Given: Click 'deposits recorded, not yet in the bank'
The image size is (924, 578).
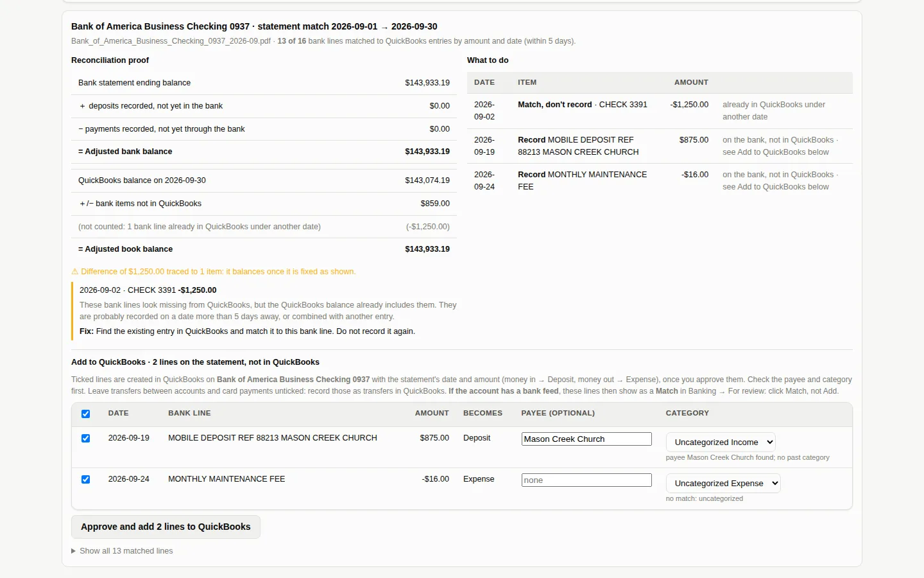Looking at the screenshot, I should pos(155,106).
